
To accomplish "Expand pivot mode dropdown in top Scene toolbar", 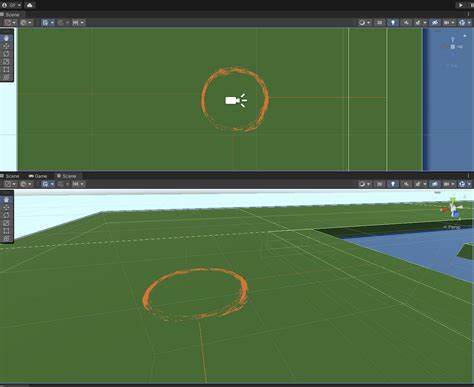I will click(14, 23).
